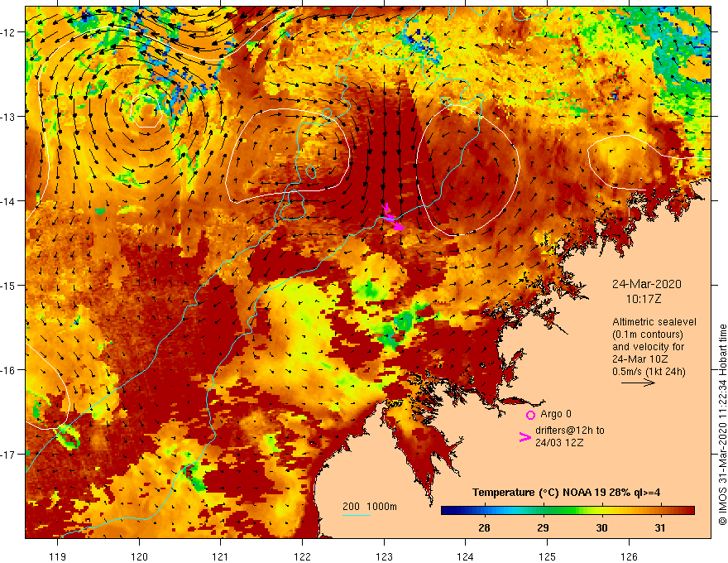Image resolution: width=728 pixels, height=563 pixels.
Task: Click the longitude axis label 120
Action: tap(139, 556)
